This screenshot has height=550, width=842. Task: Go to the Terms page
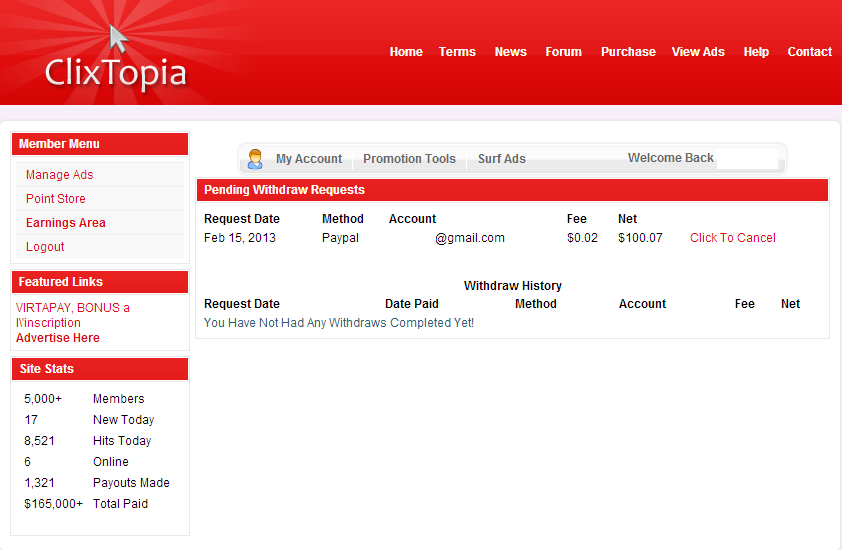457,52
